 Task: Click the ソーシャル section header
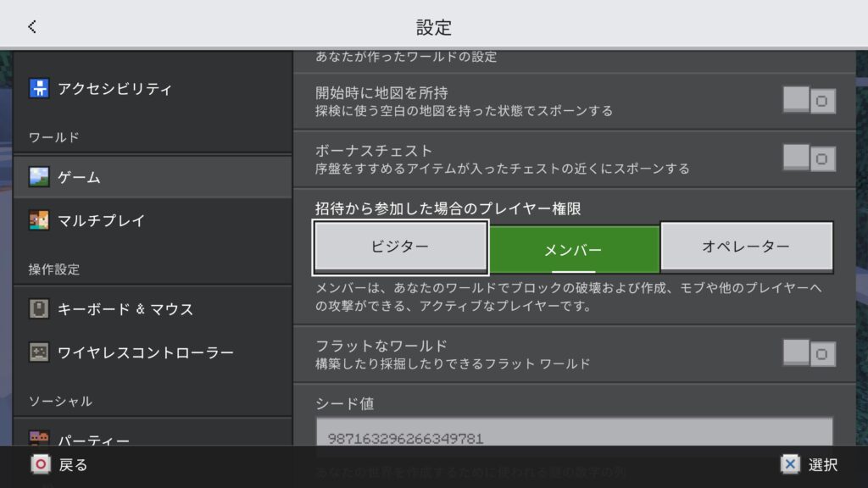point(60,401)
